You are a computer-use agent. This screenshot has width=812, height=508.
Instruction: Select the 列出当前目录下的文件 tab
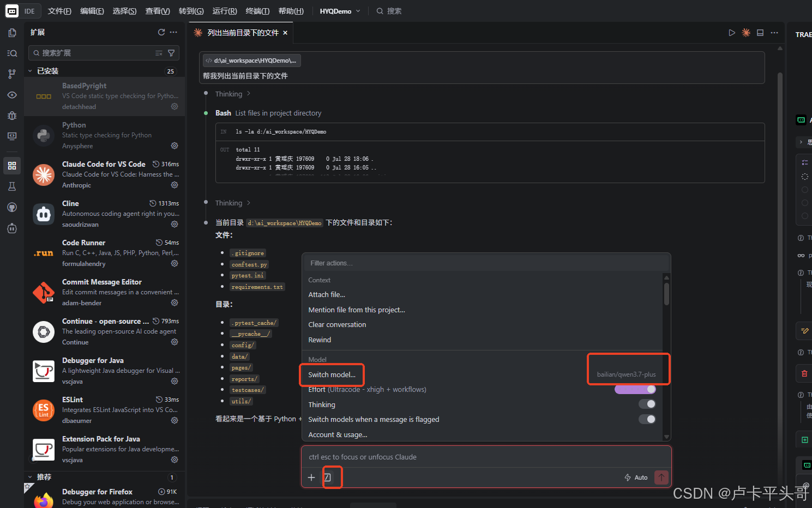click(x=241, y=33)
